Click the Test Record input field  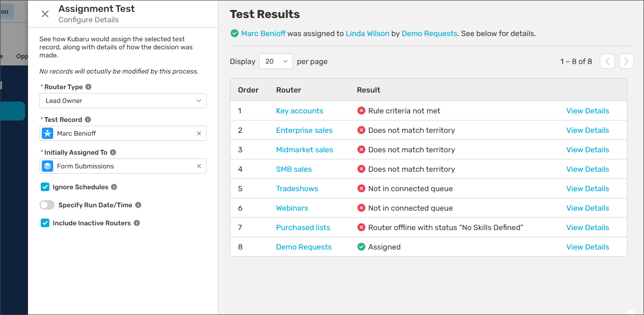123,134
